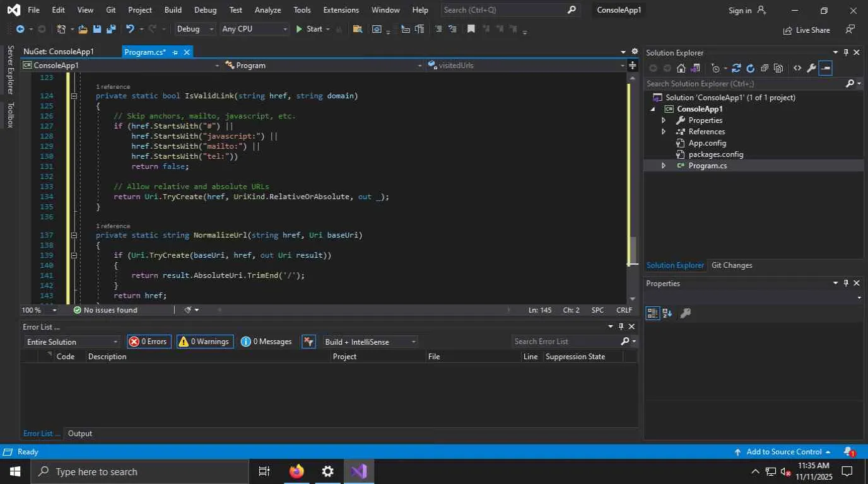The width and height of the screenshot is (868, 484).
Task: Click Collapse All icon in Solution Explorer
Action: (765, 68)
